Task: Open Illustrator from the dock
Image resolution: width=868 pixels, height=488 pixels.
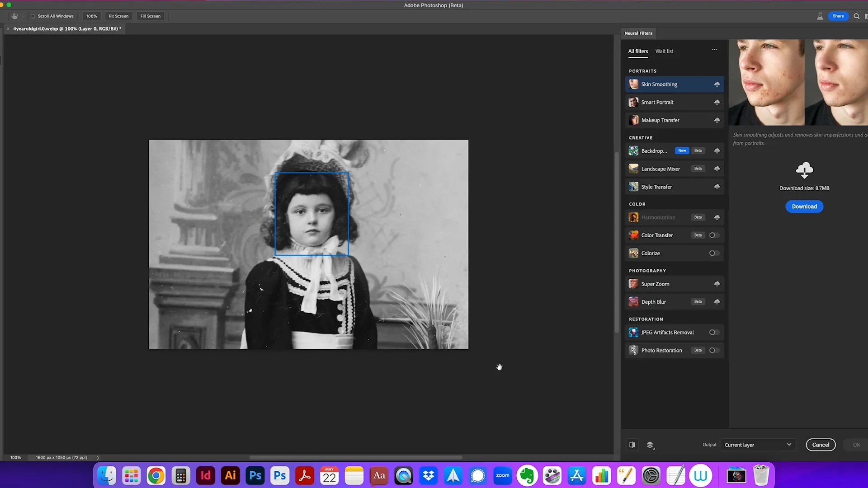Action: tap(230, 476)
